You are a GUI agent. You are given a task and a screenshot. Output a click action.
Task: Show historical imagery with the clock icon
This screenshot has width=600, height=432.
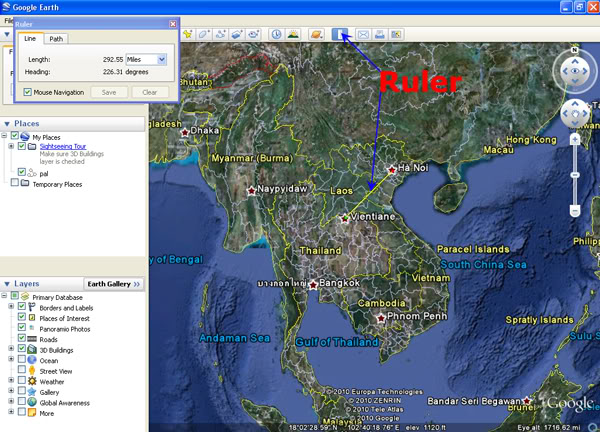click(276, 34)
